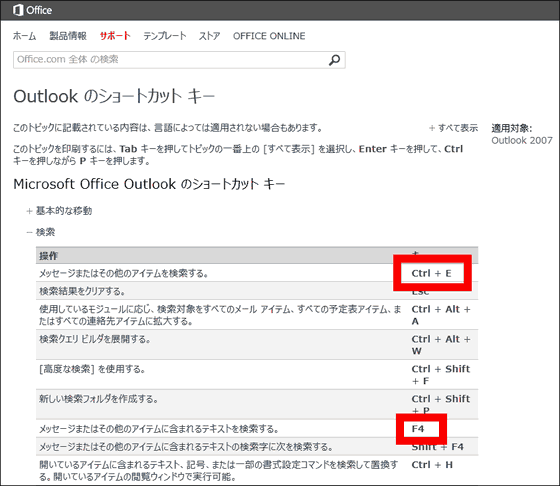This screenshot has height=486, width=560.
Task: Click heading Microsoft Office Outlook のショートカット キー
Action: tap(149, 184)
